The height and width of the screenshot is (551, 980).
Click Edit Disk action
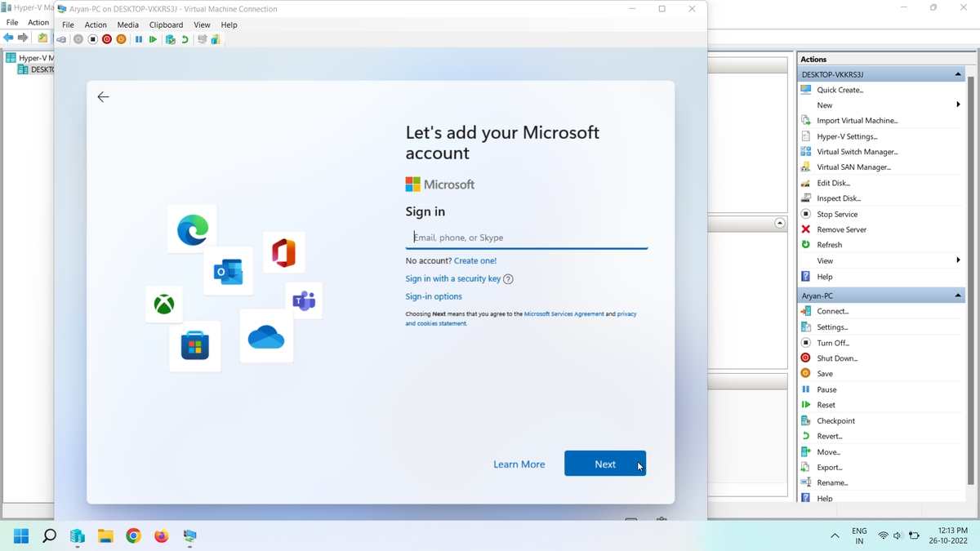834,183
